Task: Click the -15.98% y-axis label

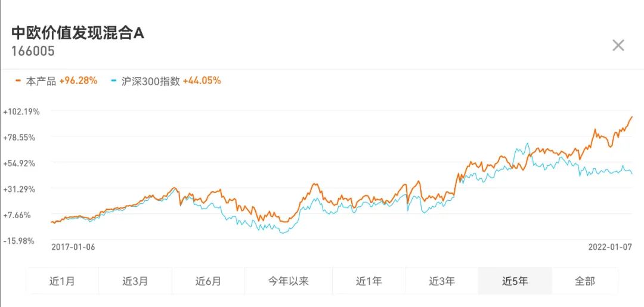Action: click(x=18, y=241)
